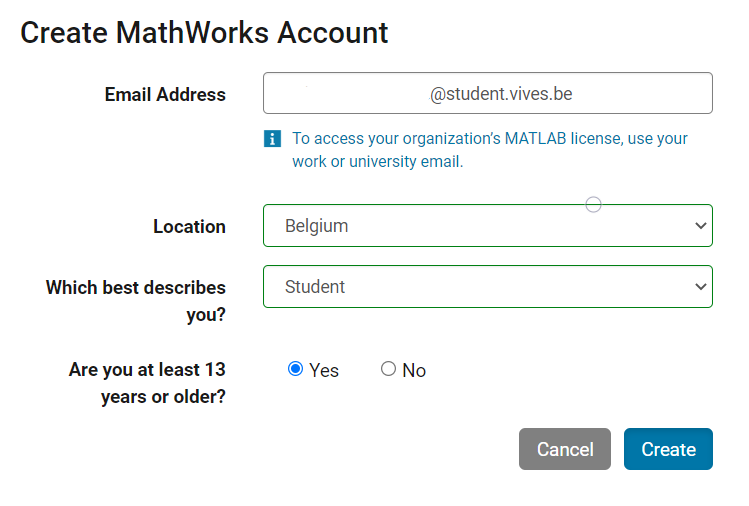749x506 pixels.
Task: Click the small circle above Location field
Action: (593, 205)
